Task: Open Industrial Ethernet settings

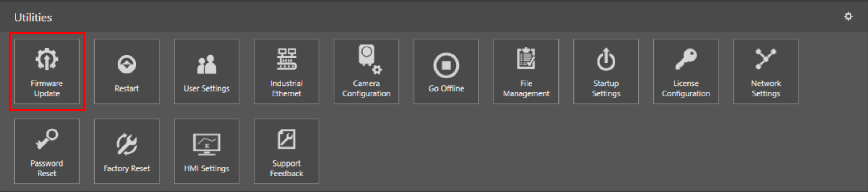Action: (286, 71)
